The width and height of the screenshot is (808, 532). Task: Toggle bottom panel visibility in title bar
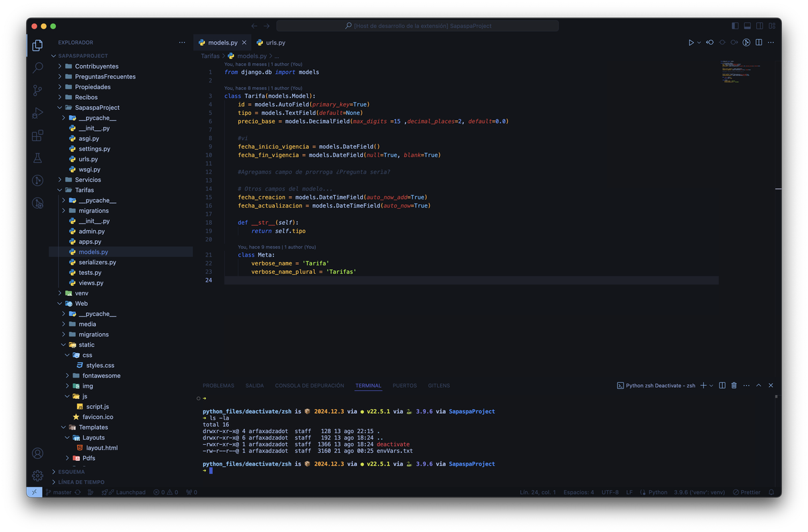click(747, 26)
